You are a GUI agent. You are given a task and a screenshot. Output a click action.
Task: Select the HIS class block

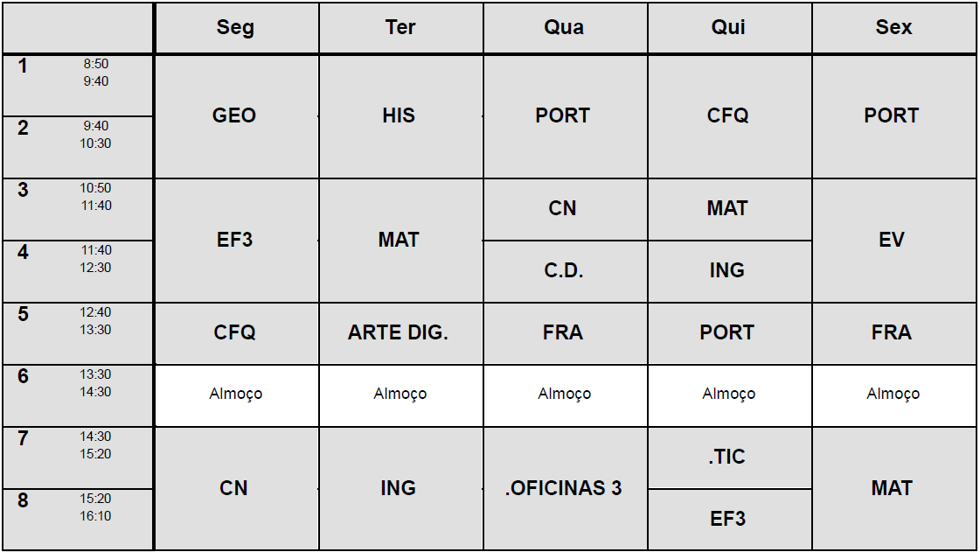400,116
